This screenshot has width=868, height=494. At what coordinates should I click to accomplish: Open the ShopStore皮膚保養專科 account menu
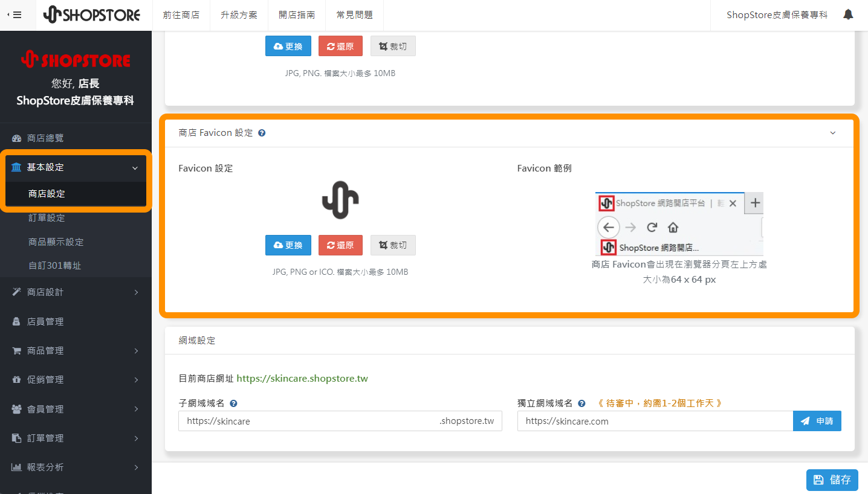[x=777, y=15]
